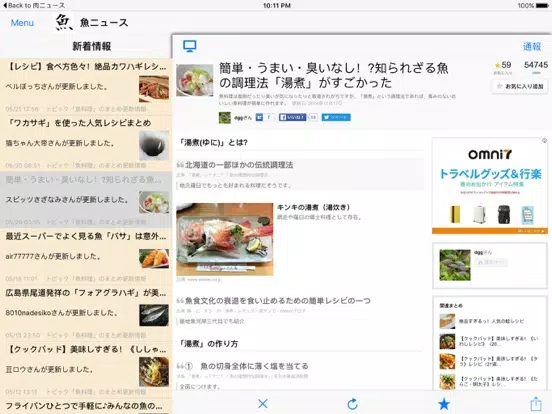Tap the Back to app link in status bar

click(34, 5)
